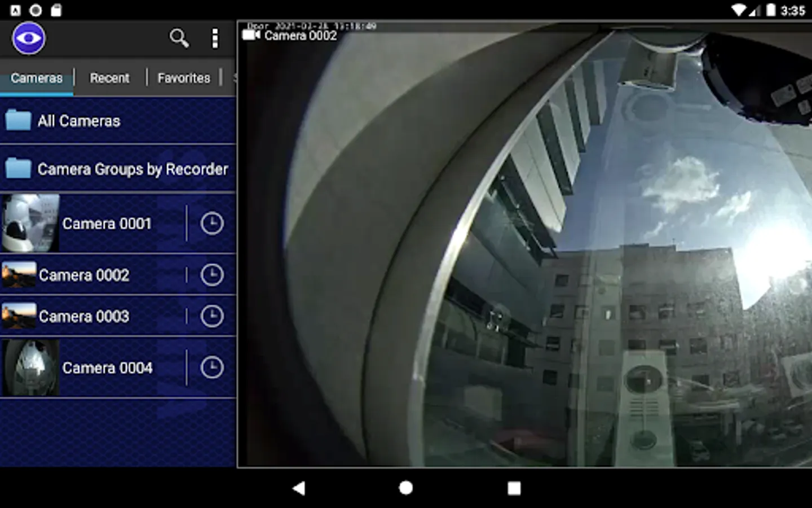Viewport: 812px width, 508px height.
Task: Switch to the Recent tab
Action: [109, 78]
